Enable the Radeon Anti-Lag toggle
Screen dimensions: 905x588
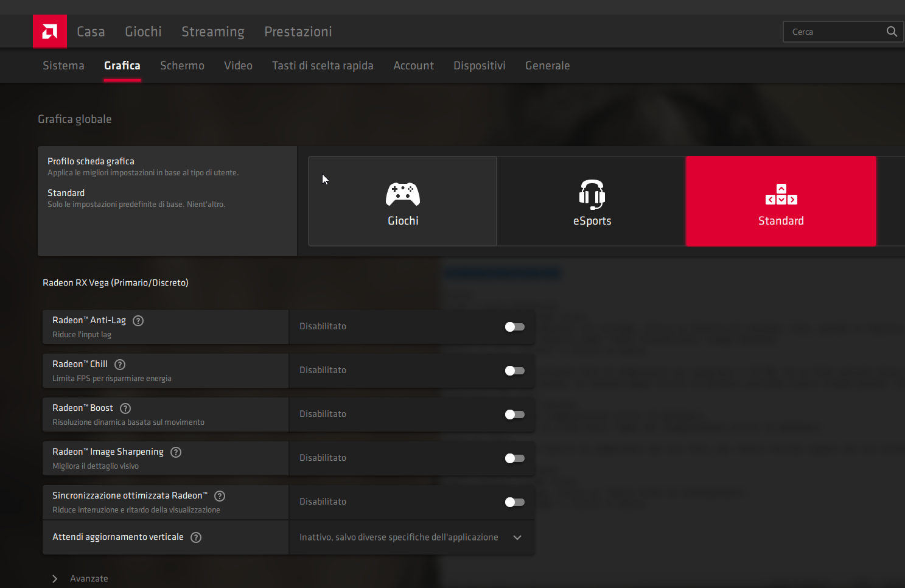tap(515, 327)
